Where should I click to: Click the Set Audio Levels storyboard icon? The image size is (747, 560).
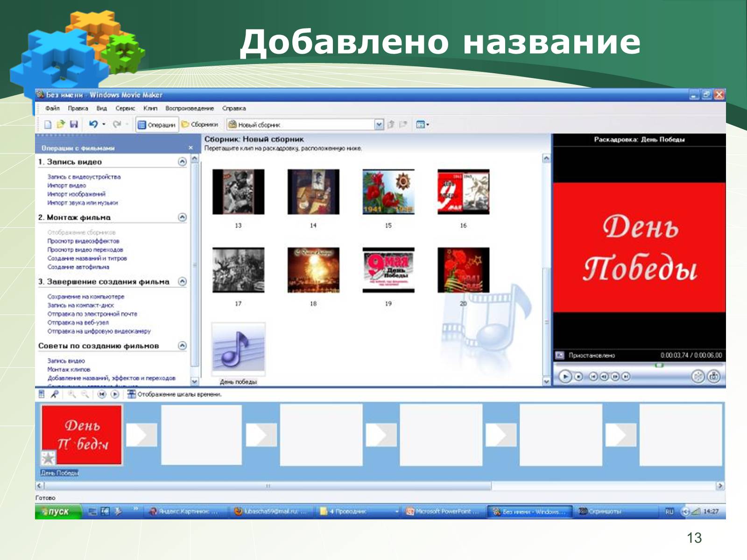coord(42,394)
